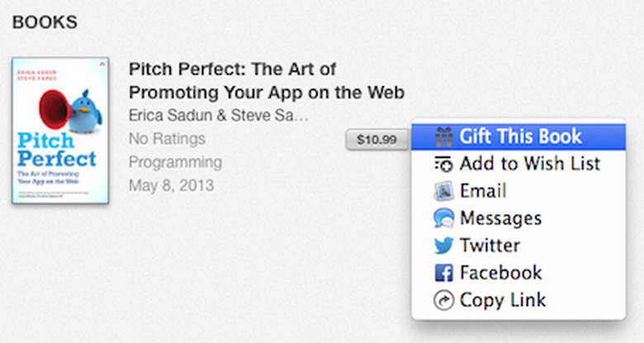
Task: Click the BOOKS section heading
Action: 45,22
